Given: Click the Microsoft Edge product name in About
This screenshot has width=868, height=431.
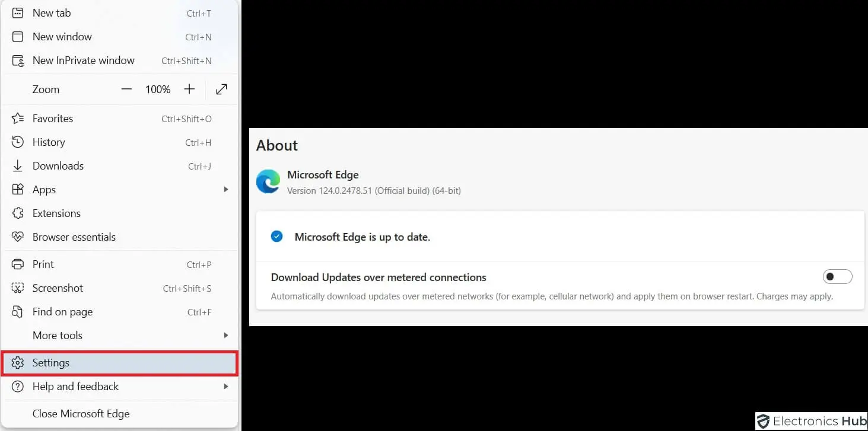Looking at the screenshot, I should pos(323,175).
